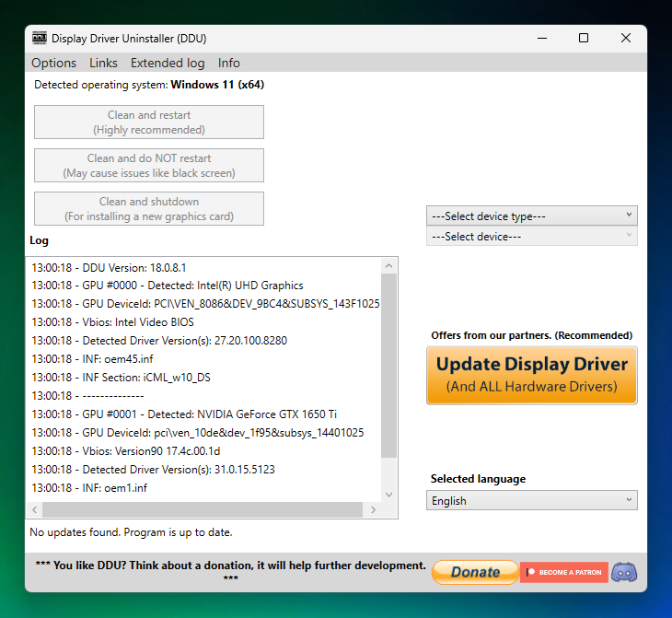672x618 pixels.
Task: Click the dashed separator log line
Action: click(x=87, y=396)
